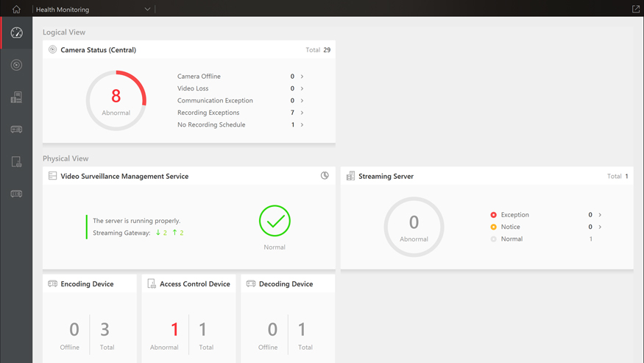Click the Encoding Device title
The width and height of the screenshot is (644, 363).
pos(87,283)
